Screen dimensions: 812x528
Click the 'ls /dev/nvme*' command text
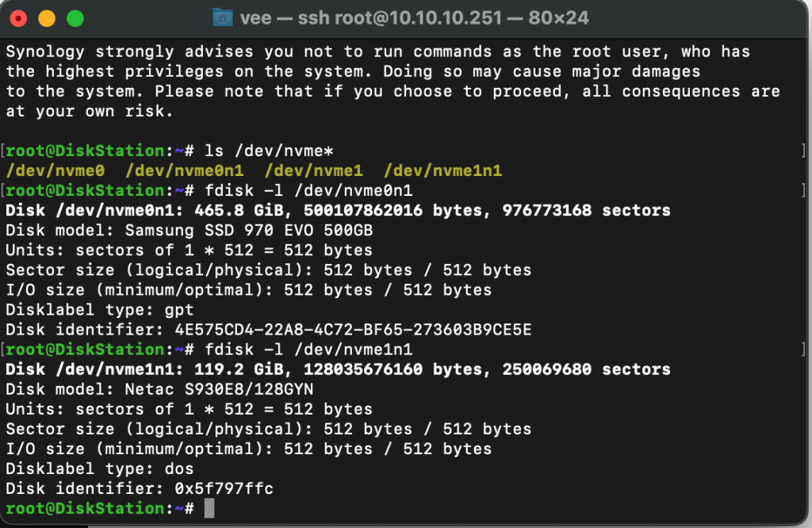click(x=269, y=151)
